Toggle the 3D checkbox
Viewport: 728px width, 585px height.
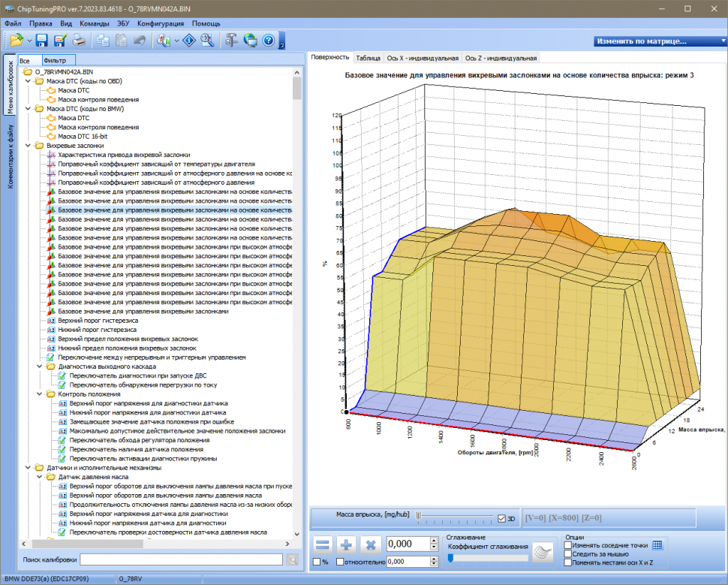[501, 518]
